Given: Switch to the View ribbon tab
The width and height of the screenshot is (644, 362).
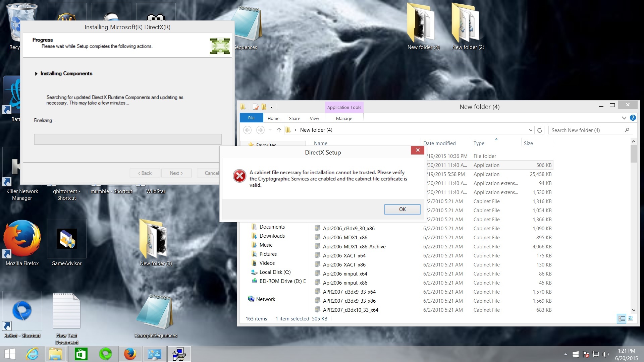Looking at the screenshot, I should [x=314, y=118].
